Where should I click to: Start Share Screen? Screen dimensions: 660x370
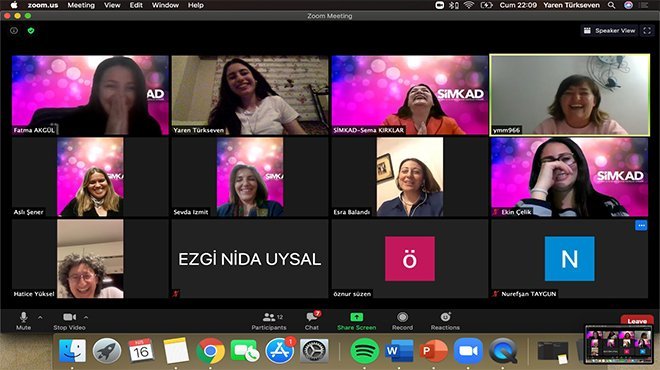[357, 321]
